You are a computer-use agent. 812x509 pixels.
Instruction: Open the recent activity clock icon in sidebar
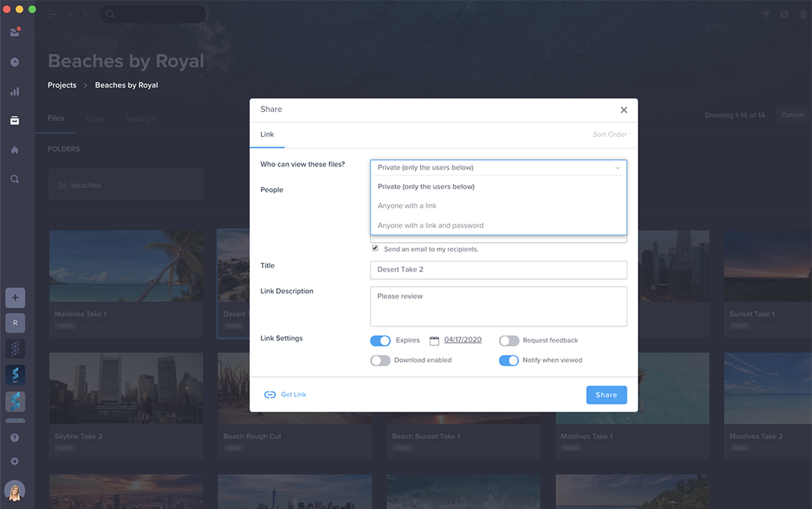pyautogui.click(x=15, y=62)
